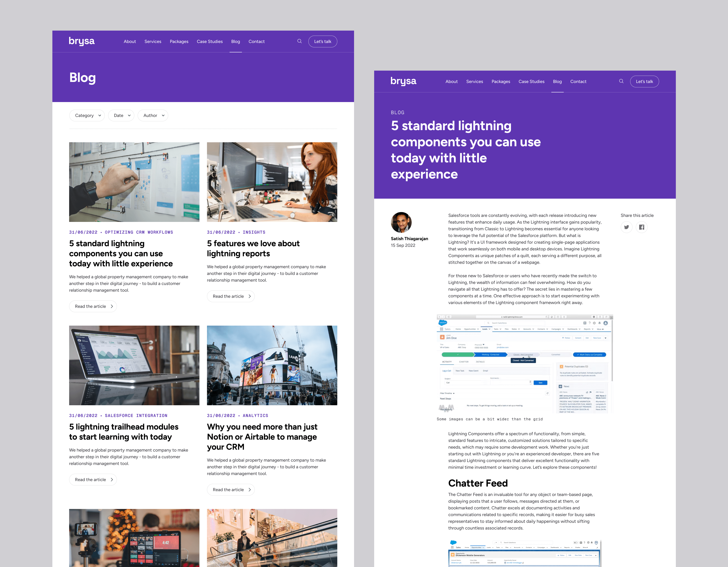Click the brysa logo on article page
This screenshot has height=567, width=728.
403,81
